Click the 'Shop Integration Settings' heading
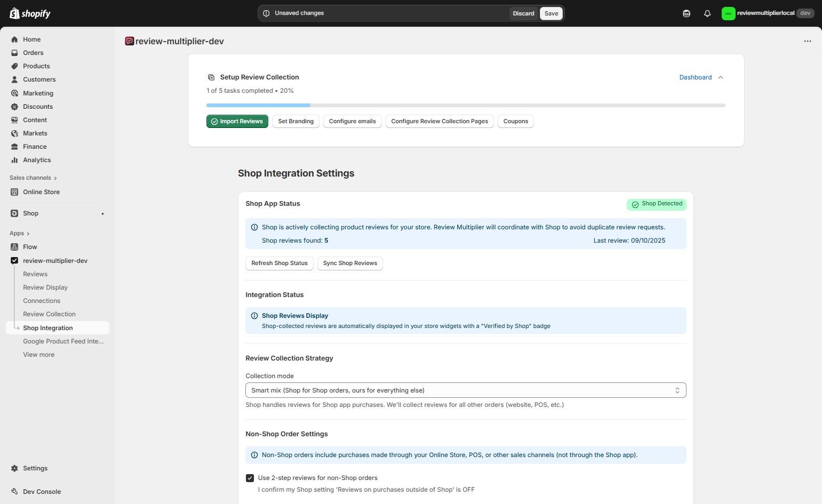This screenshot has width=822, height=504. pyautogui.click(x=296, y=173)
